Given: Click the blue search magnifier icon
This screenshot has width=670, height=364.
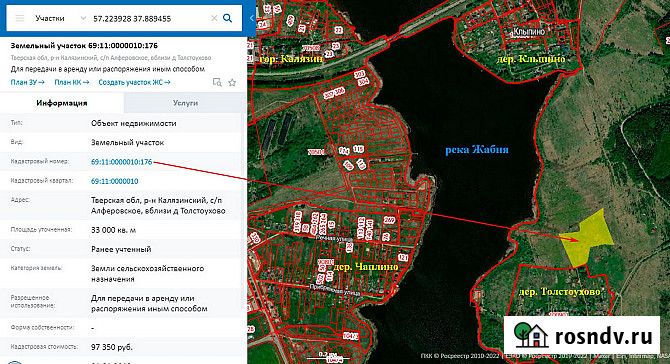Looking at the screenshot, I should click(228, 18).
